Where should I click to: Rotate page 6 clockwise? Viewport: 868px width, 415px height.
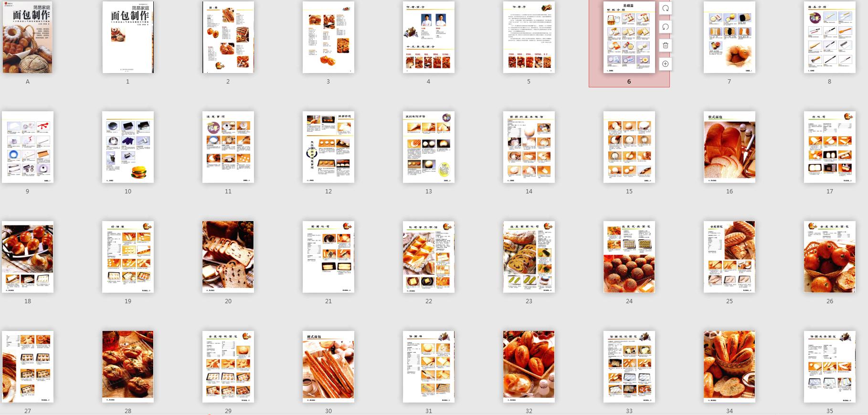[665, 9]
